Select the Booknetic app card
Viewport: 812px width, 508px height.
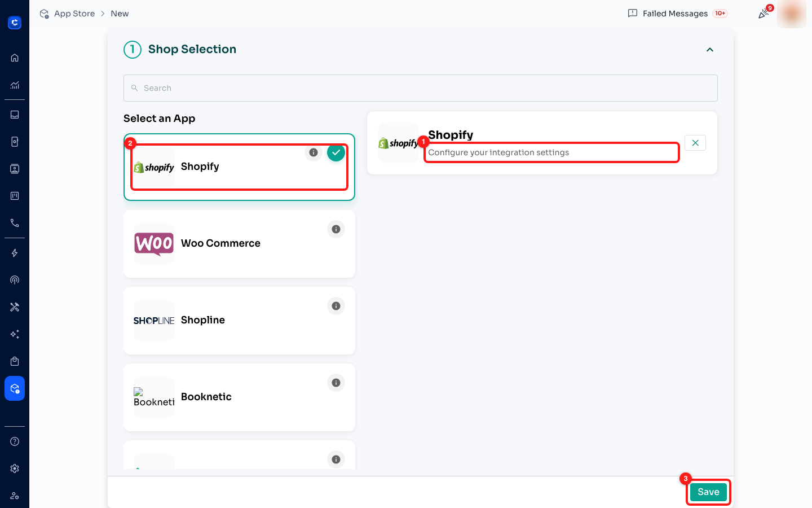click(x=239, y=397)
